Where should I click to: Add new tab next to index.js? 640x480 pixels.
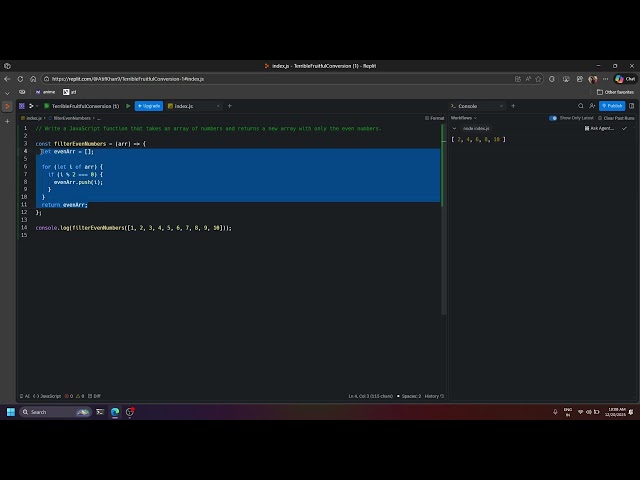tap(230, 106)
